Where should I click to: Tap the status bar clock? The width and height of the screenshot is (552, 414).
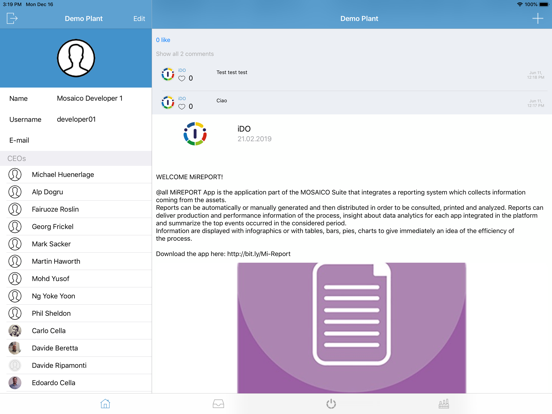pos(12,4)
